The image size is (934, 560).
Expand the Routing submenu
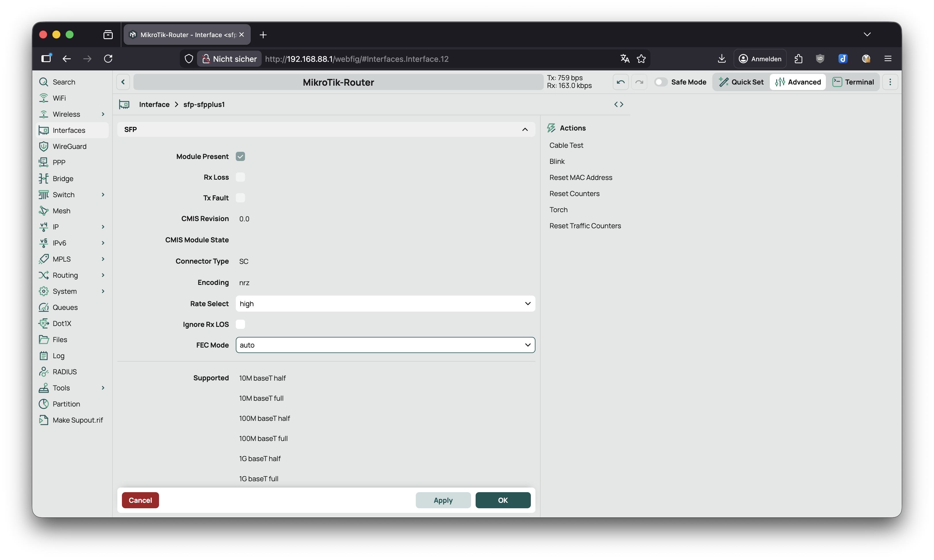103,275
